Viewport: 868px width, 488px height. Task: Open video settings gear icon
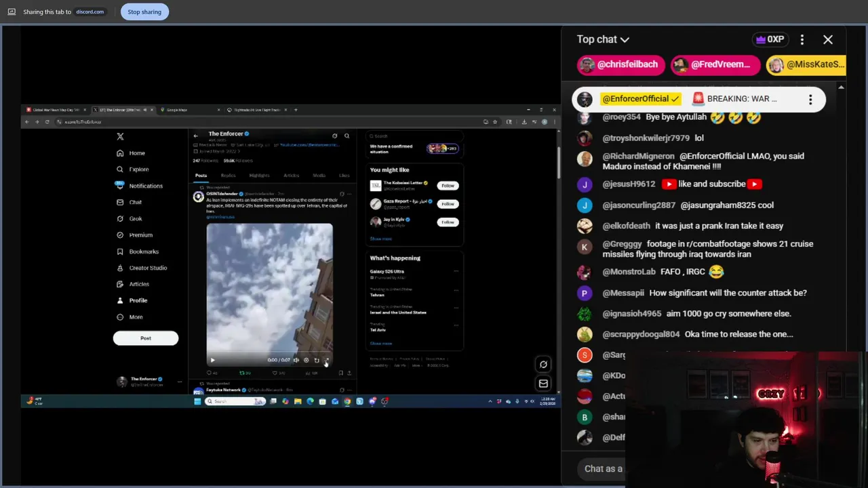tap(306, 360)
